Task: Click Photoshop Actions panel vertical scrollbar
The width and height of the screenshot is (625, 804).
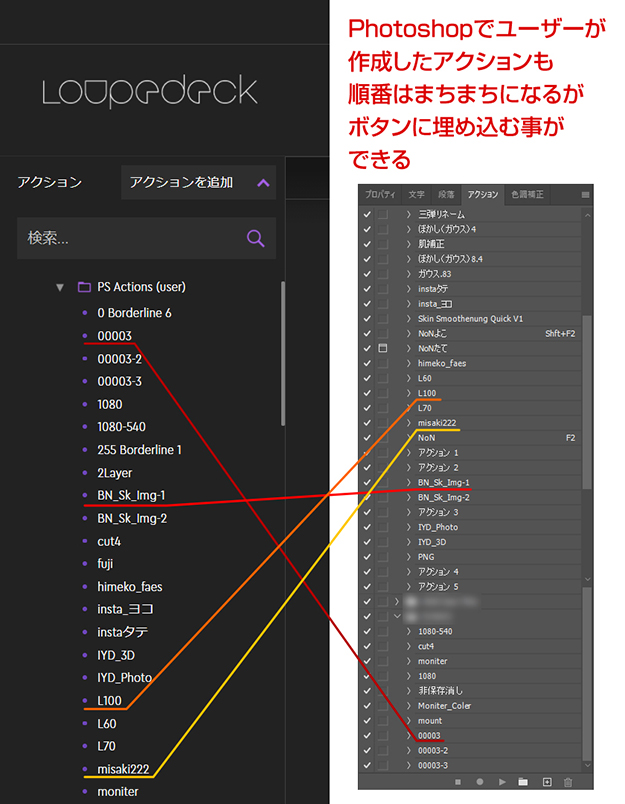Action: click(x=587, y=403)
